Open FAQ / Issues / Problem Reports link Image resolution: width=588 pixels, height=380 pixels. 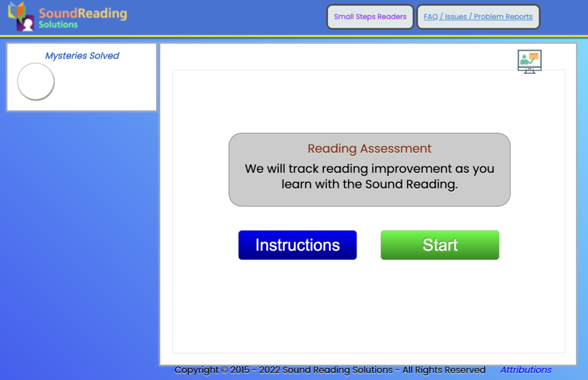tap(478, 17)
